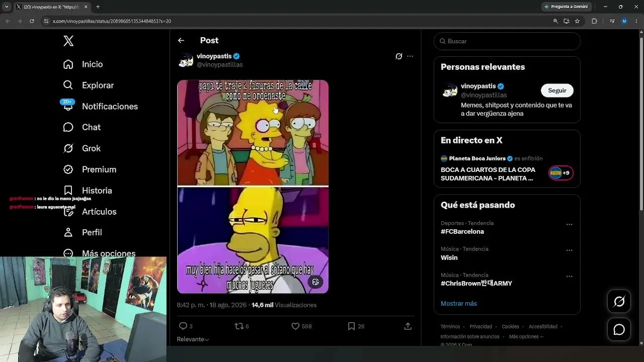Close the vinoypastis browser tab
Viewport: 644px width, 362px height.
86,7
